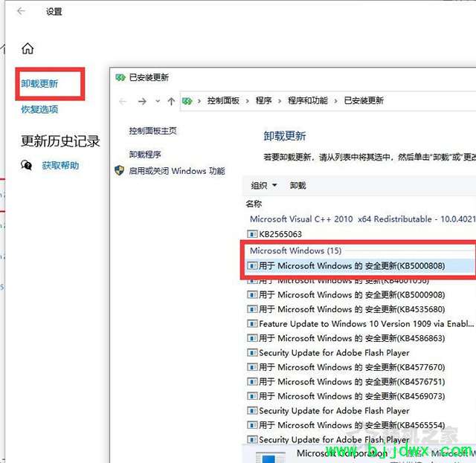Open the Settings home icon
Viewport: 476px width, 463px height.
tap(28, 48)
